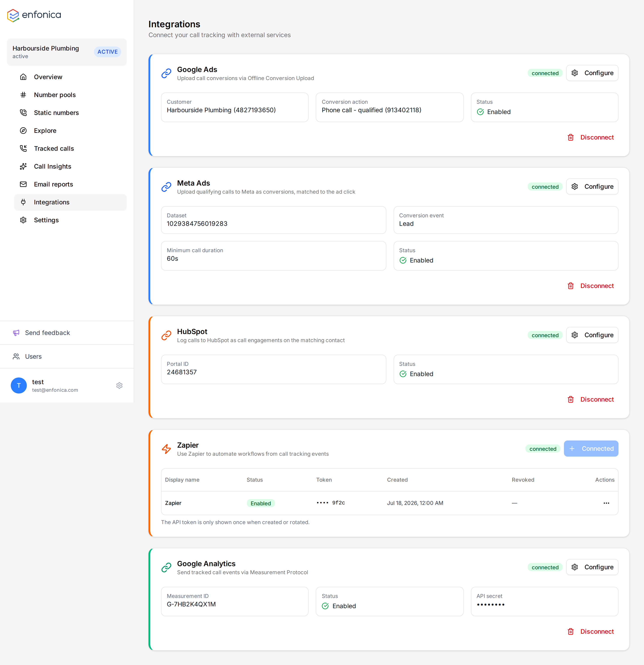
Task: Click the Static numbers phone icon
Action: (x=23, y=113)
